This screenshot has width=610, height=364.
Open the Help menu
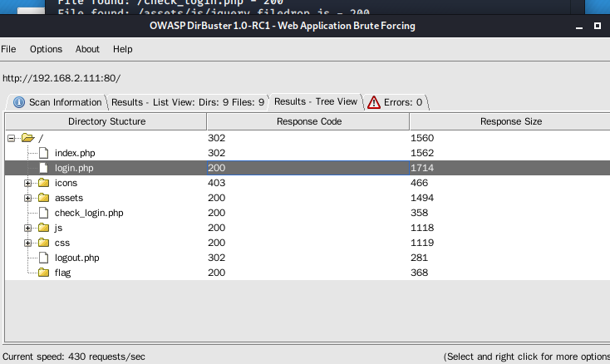122,49
